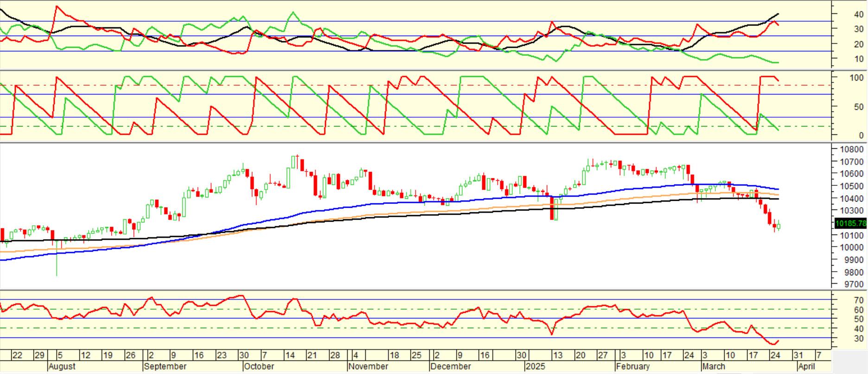Select the date label 26 in August
Screen dimensions: 868x374
coord(131,355)
